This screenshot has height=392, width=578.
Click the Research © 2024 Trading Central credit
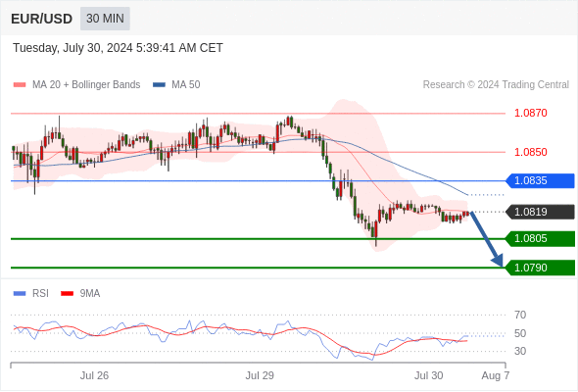pos(496,85)
